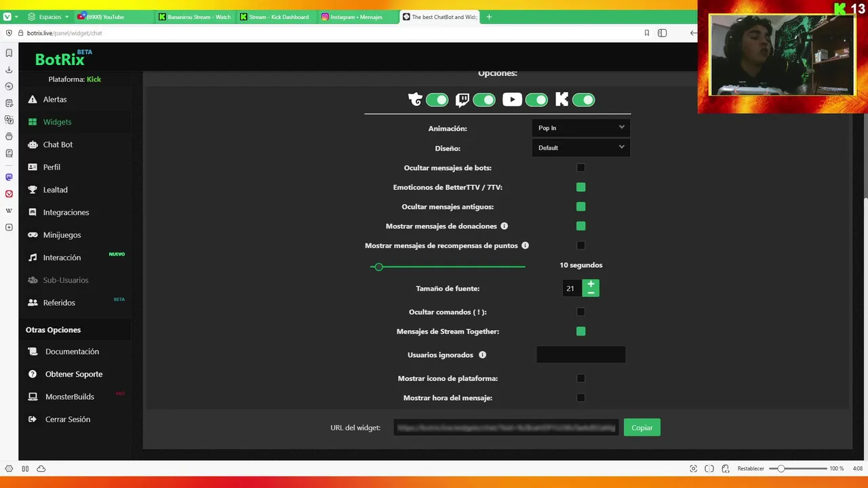Click info icon beside Usuarios ignorados

483,354
